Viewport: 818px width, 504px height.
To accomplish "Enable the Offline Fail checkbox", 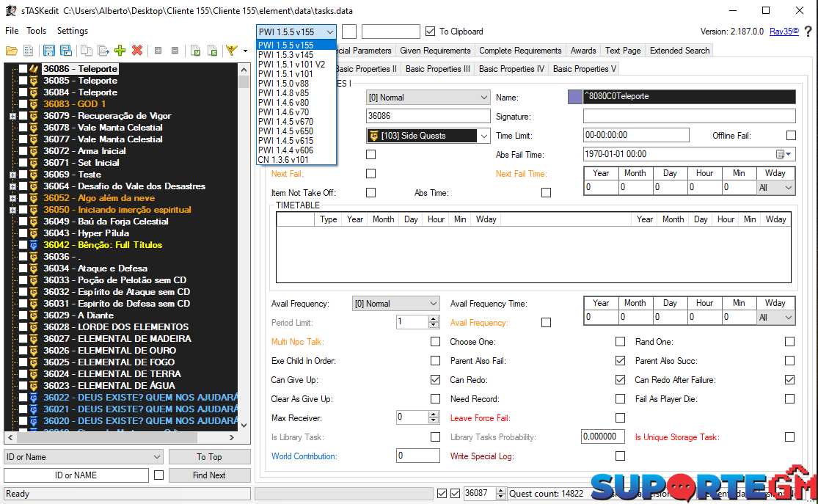I will pos(791,136).
